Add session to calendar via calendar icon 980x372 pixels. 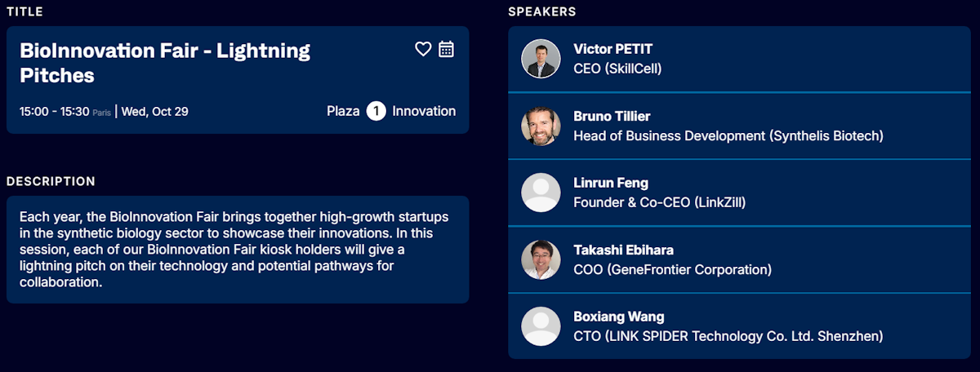tap(446, 50)
